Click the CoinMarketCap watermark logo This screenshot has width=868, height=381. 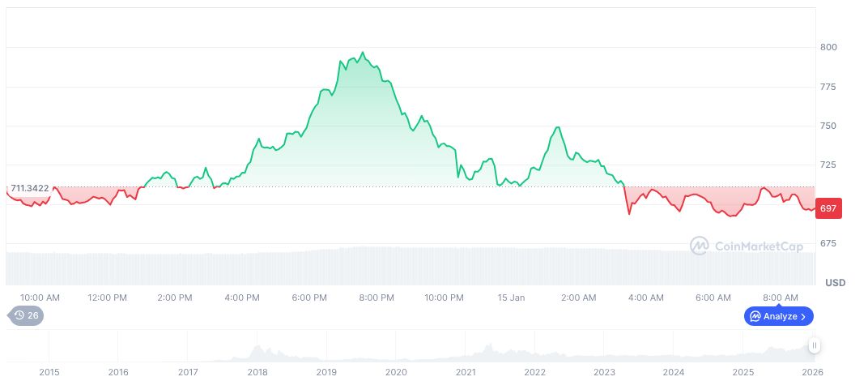[747, 245]
